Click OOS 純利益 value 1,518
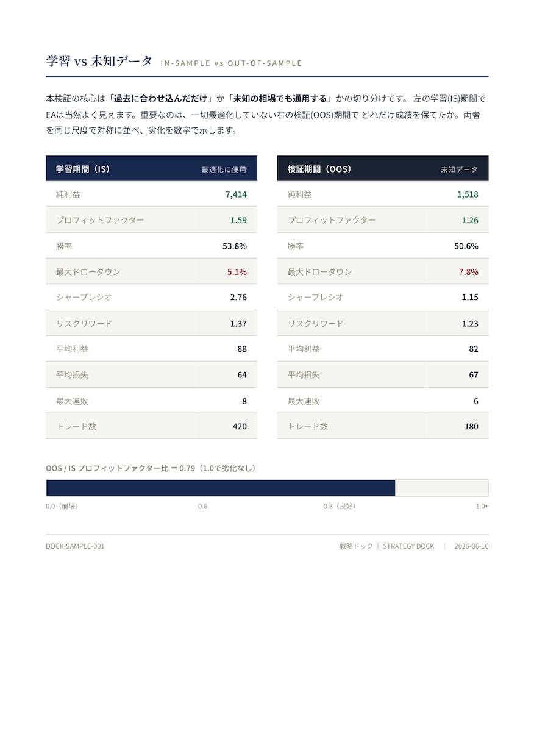 point(468,194)
